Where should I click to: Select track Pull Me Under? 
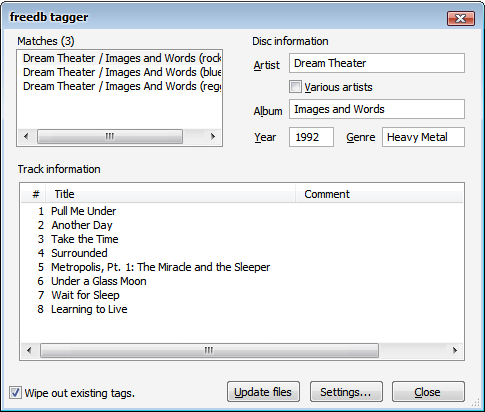[83, 211]
